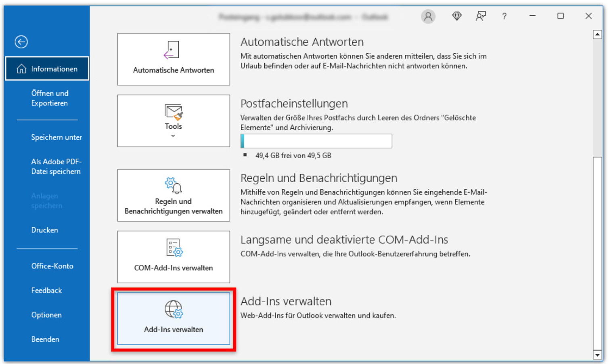This screenshot has height=364, width=609.
Task: Click the back arrow circle icon
Action: [x=21, y=42]
